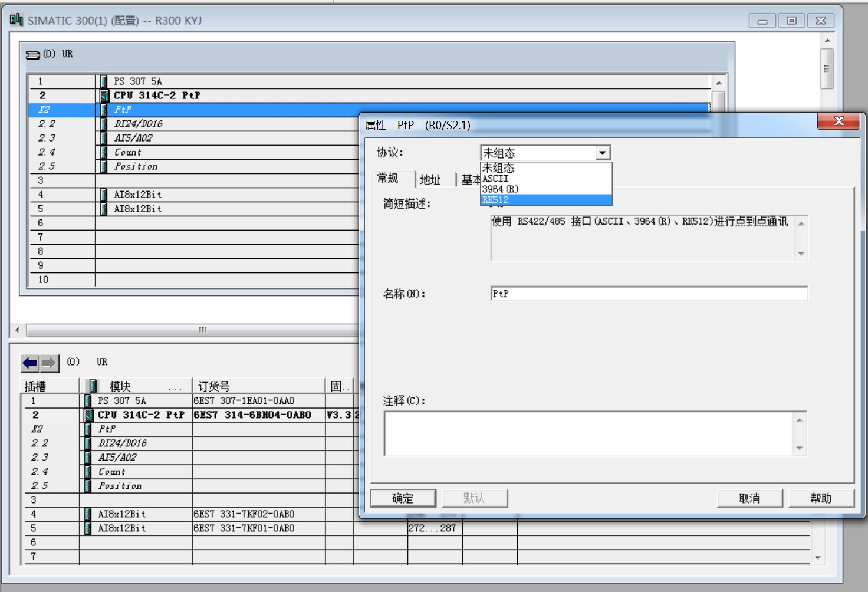Screen dimensions: 868x592
Task: Click in the 名称 name input field
Action: 649,294
